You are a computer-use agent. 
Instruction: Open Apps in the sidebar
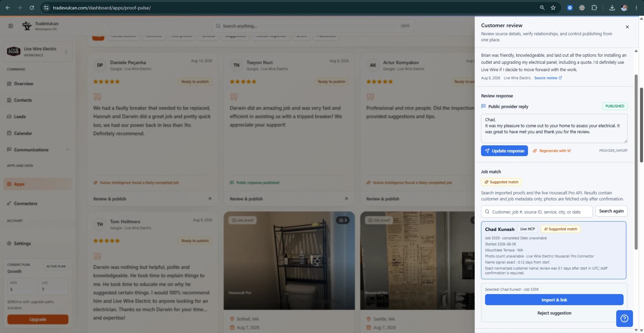pyautogui.click(x=38, y=184)
